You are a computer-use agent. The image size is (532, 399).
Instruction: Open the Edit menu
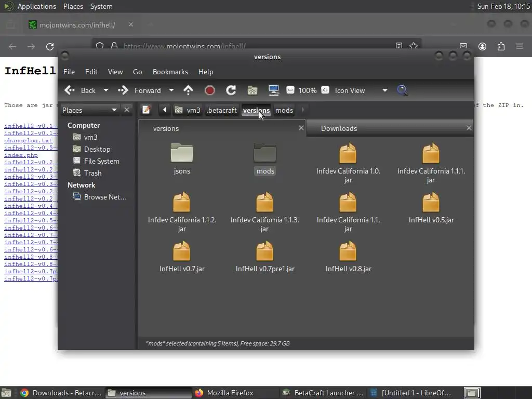click(x=91, y=72)
